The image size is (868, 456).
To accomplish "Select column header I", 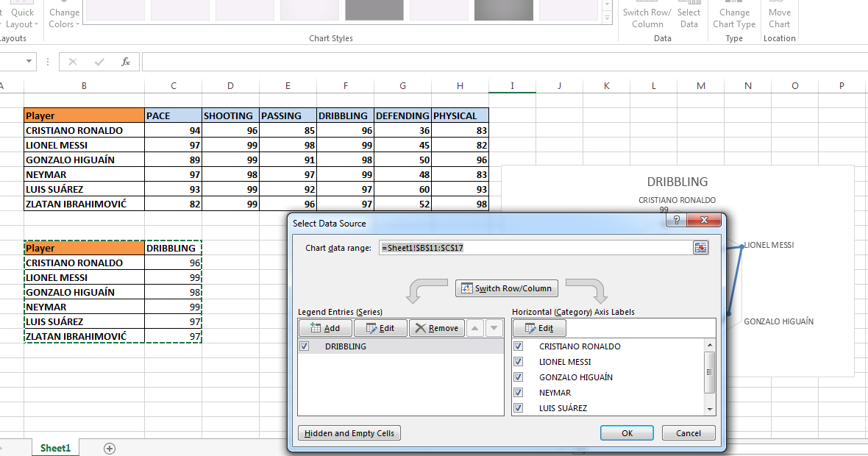I will click(x=512, y=86).
